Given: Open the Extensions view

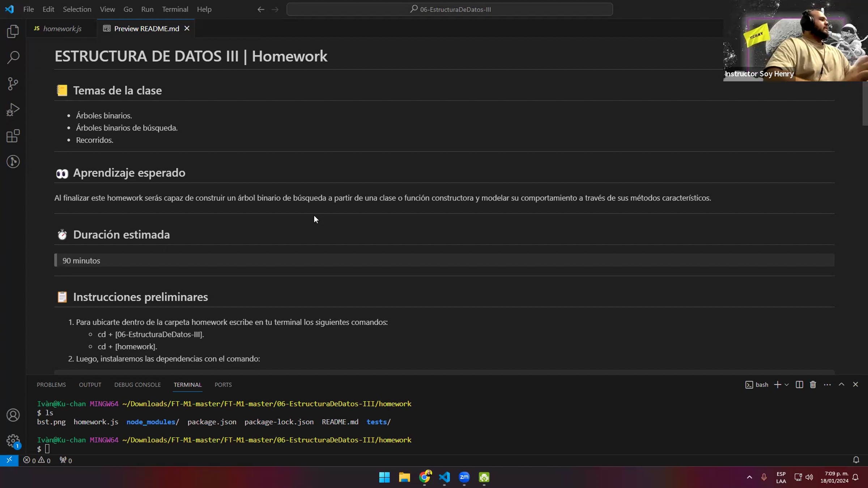Looking at the screenshot, I should tap(13, 136).
